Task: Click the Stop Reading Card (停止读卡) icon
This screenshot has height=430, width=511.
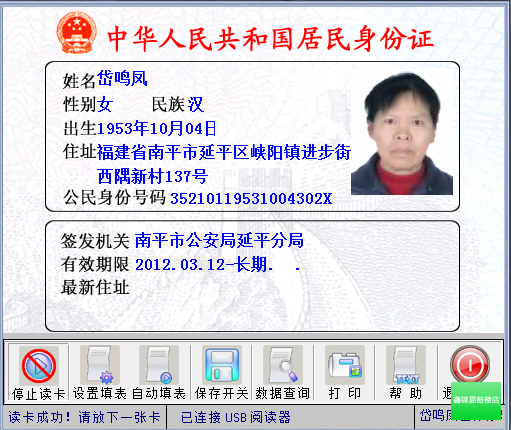Action: point(39,365)
